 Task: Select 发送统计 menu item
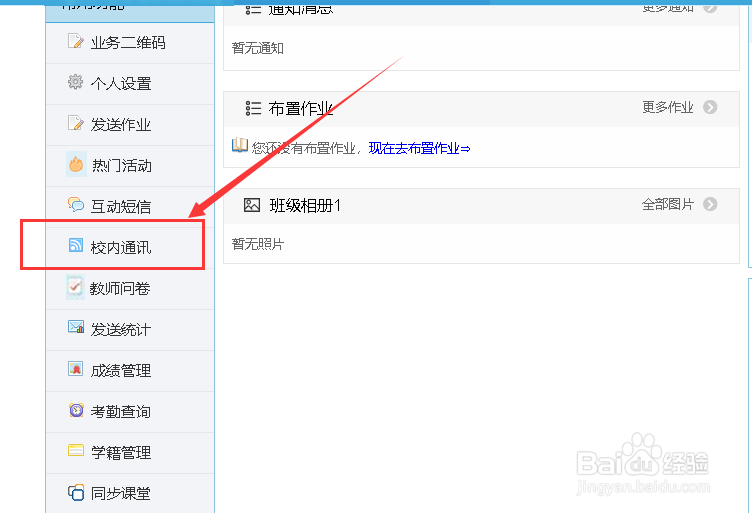coord(130,330)
